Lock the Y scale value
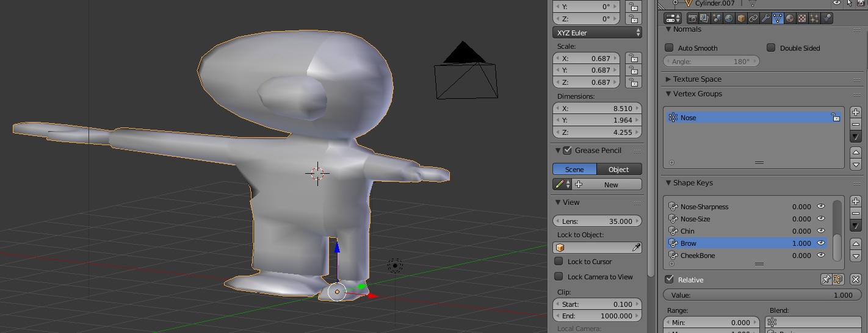868x333 pixels. 633,70
